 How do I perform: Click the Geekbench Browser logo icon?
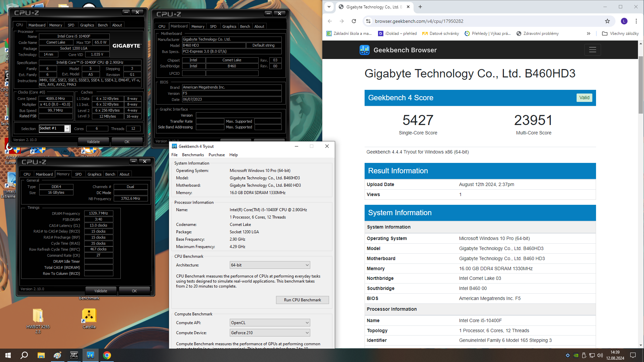[x=365, y=50]
